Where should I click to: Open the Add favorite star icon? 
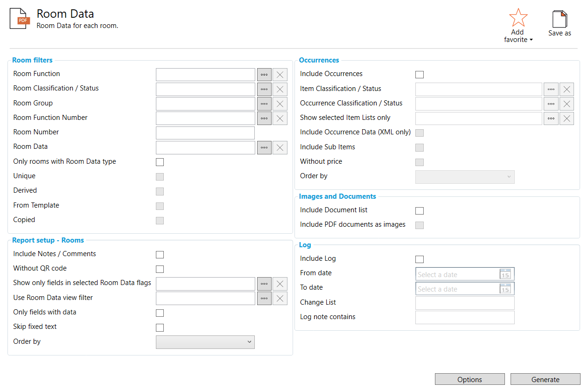(x=518, y=17)
